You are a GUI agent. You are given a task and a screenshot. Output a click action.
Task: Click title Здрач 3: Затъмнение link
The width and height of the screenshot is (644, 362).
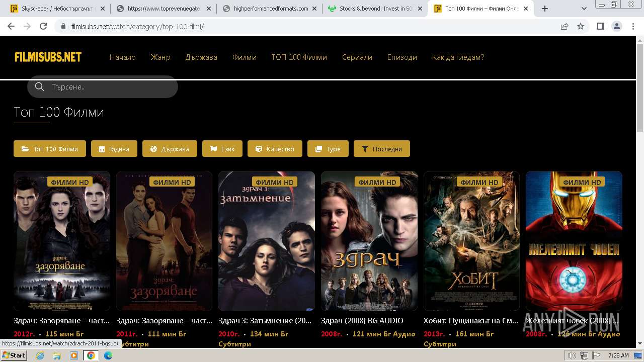265,321
